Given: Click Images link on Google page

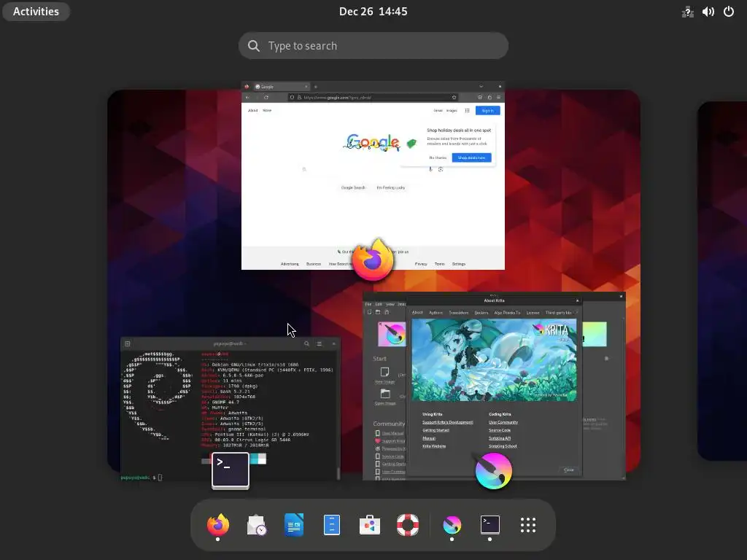Looking at the screenshot, I should point(452,111).
